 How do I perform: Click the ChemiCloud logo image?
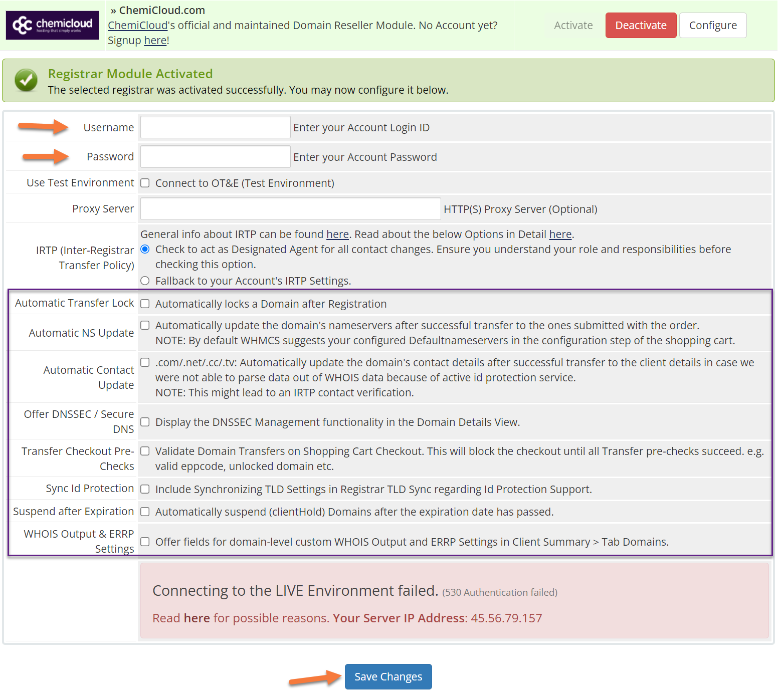point(52,25)
